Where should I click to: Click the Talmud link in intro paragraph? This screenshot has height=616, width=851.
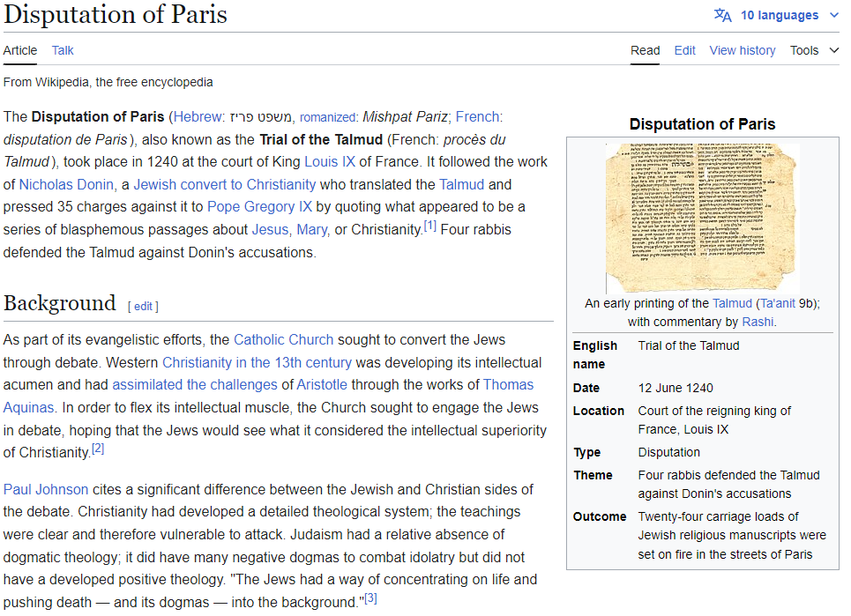pos(461,184)
